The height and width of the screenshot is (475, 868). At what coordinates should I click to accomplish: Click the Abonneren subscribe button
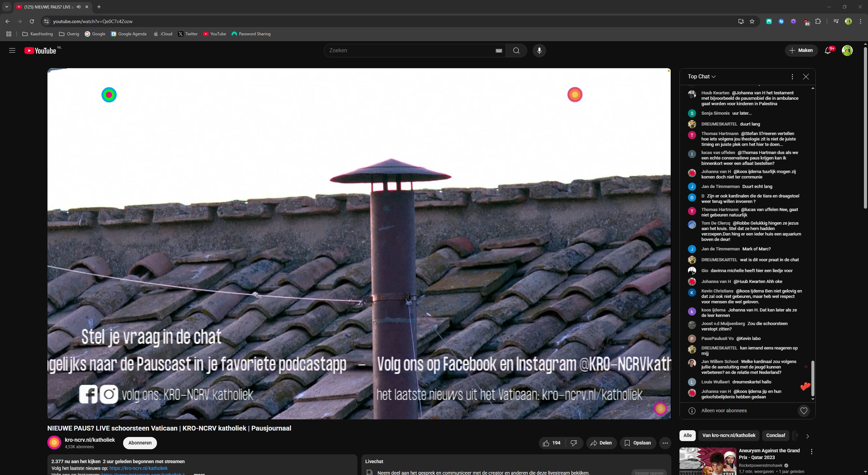[140, 443]
